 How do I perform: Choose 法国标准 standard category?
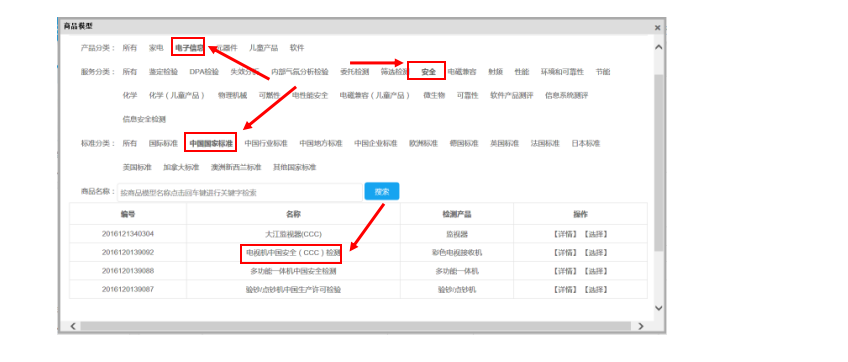[545, 143]
